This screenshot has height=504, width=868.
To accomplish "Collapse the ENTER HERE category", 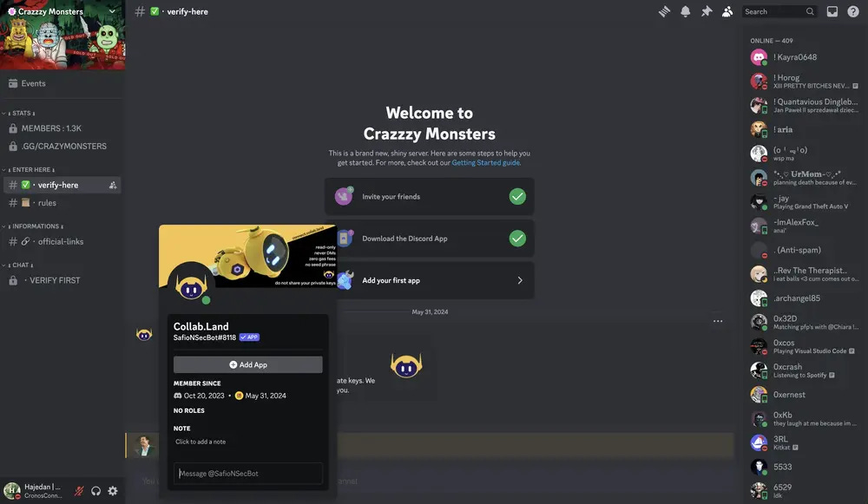I will [x=30, y=170].
